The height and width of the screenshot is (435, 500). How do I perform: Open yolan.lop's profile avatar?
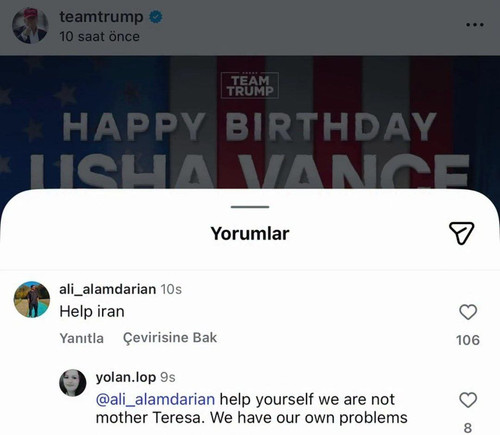(x=73, y=383)
